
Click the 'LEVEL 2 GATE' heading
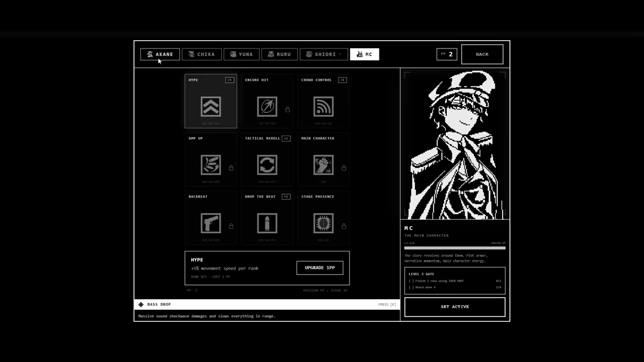coord(421,274)
